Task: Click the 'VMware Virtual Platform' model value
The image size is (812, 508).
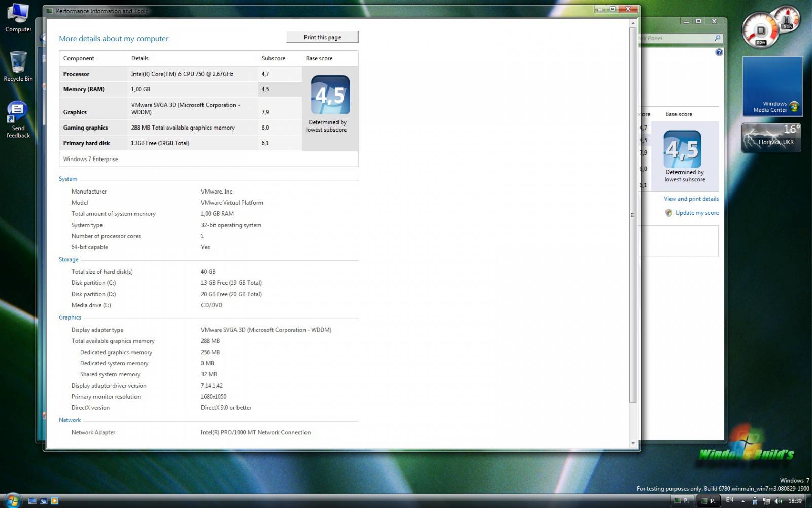Action: (232, 203)
